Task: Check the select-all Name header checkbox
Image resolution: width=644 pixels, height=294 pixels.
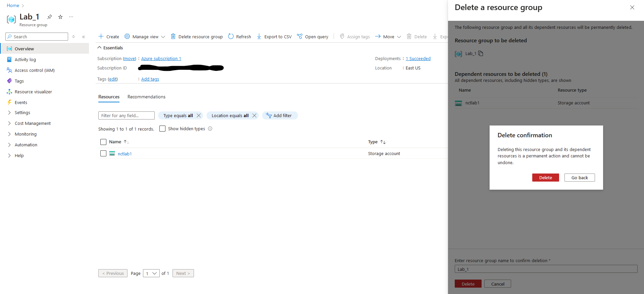Action: [x=103, y=142]
